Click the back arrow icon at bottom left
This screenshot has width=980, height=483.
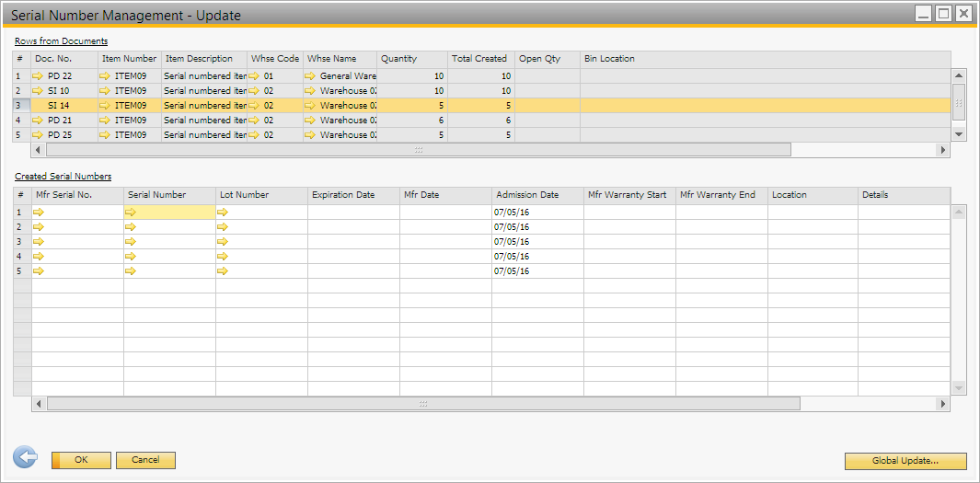coord(25,458)
